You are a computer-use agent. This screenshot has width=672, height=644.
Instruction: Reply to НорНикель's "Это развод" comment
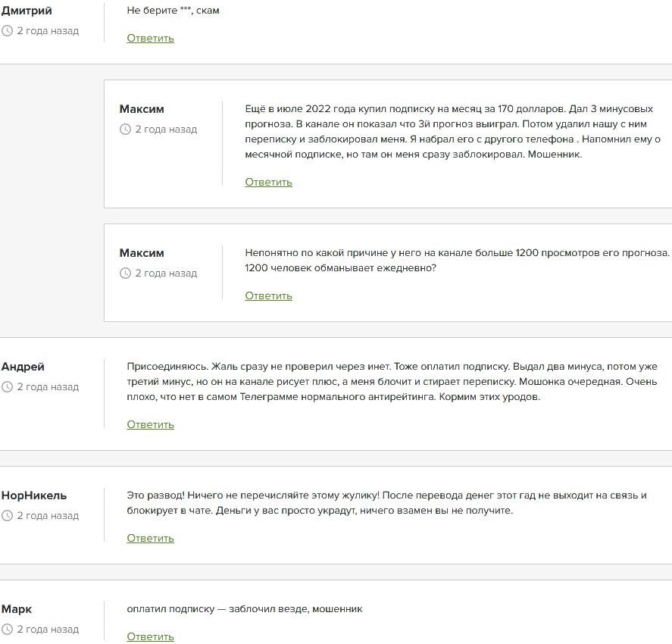[x=150, y=538]
